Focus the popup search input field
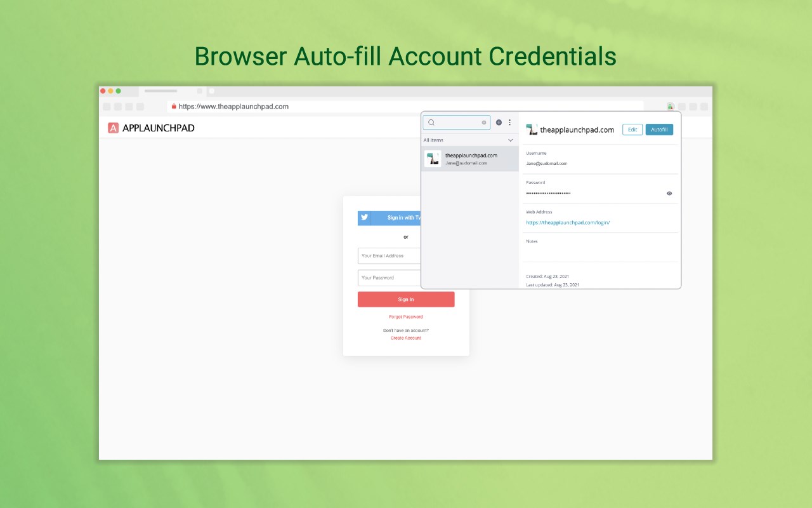The image size is (812, 508). click(x=457, y=123)
